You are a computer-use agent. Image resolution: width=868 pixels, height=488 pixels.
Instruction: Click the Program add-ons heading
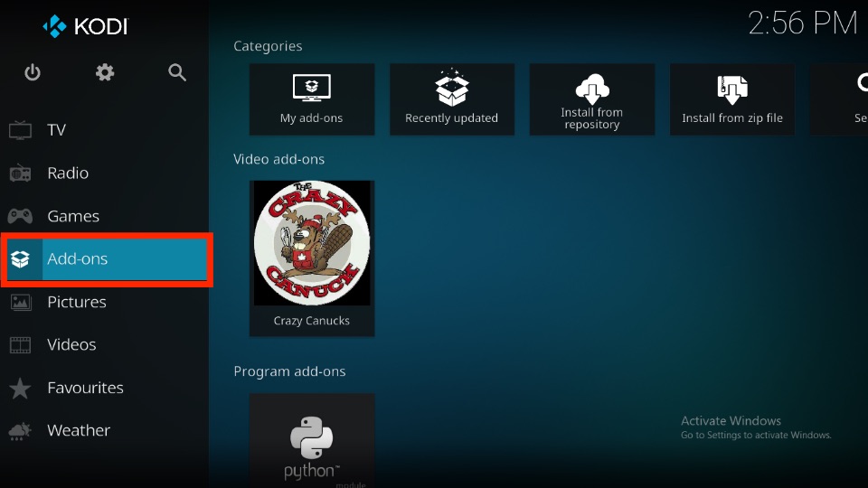click(x=289, y=371)
